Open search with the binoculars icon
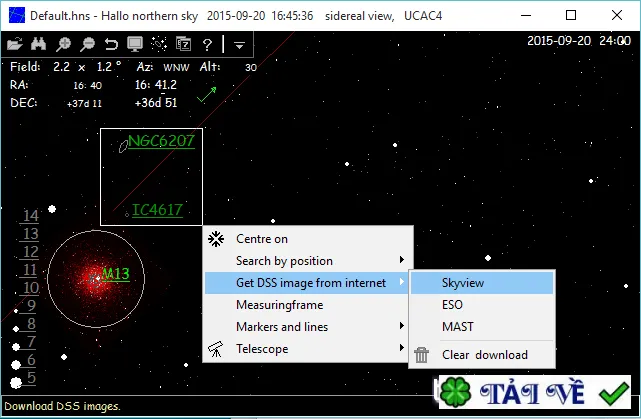The height and width of the screenshot is (419, 641). pyautogui.click(x=38, y=44)
